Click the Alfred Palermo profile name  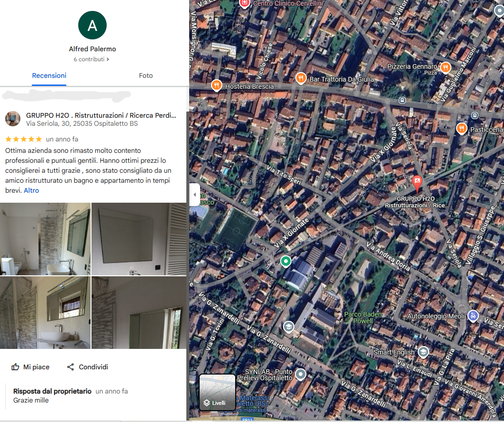point(92,49)
